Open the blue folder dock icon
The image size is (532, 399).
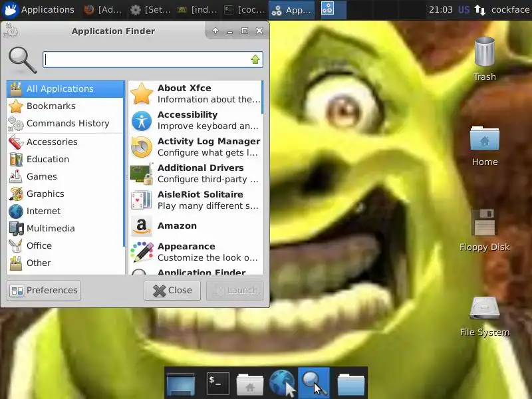coord(351,384)
